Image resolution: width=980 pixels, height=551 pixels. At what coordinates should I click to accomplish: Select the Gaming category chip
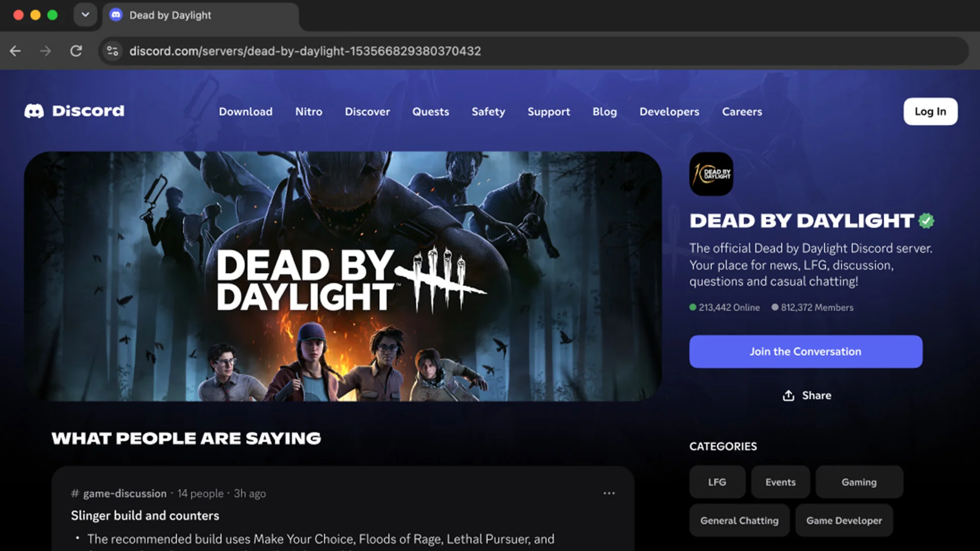859,482
